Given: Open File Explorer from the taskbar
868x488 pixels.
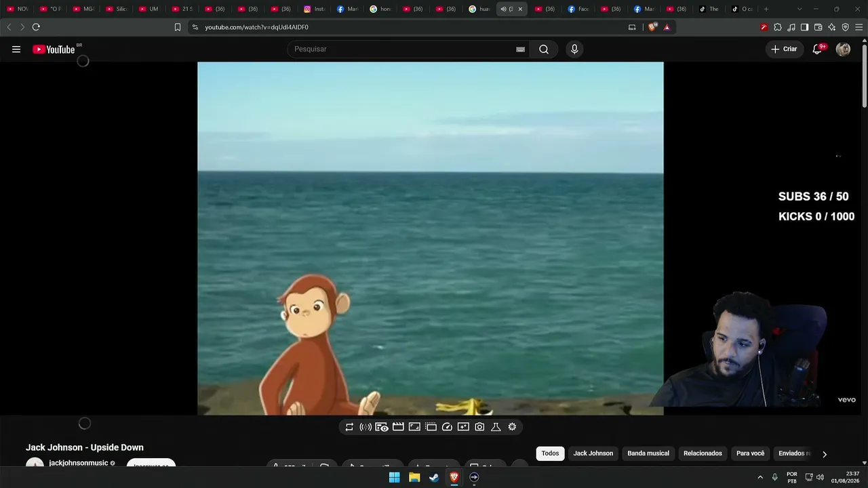Looking at the screenshot, I should (414, 477).
